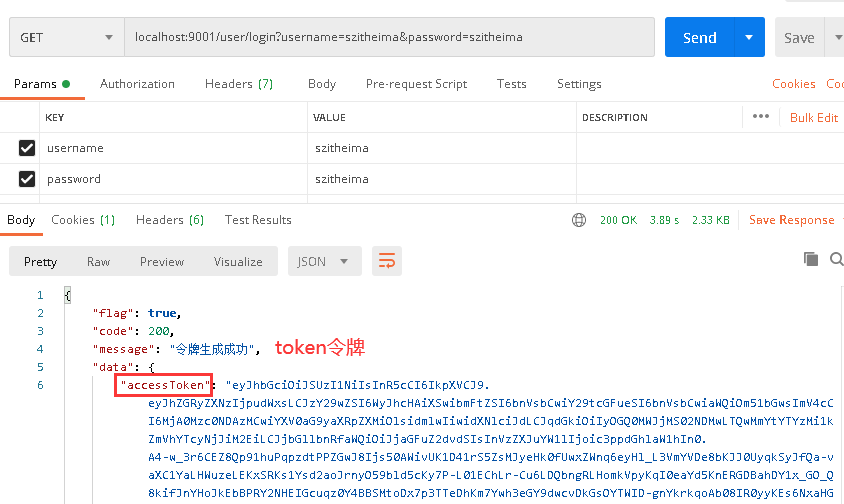Screen dimensions: 844x504
Task: Click the search response icon
Action: (x=836, y=259)
